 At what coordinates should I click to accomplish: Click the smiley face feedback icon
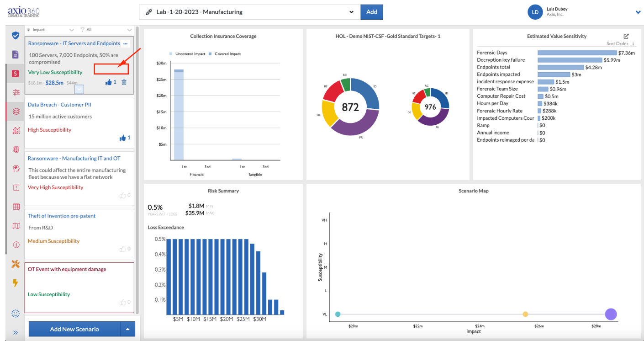tap(16, 314)
